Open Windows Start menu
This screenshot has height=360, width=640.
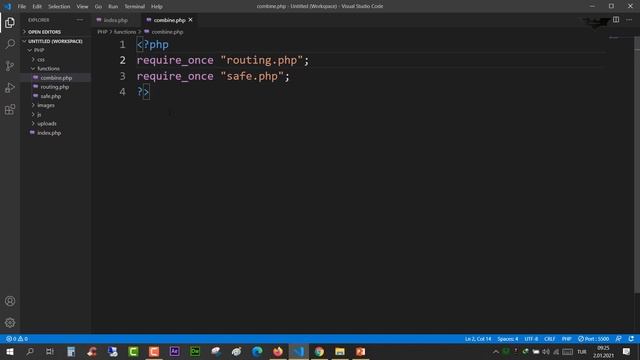click(10, 351)
